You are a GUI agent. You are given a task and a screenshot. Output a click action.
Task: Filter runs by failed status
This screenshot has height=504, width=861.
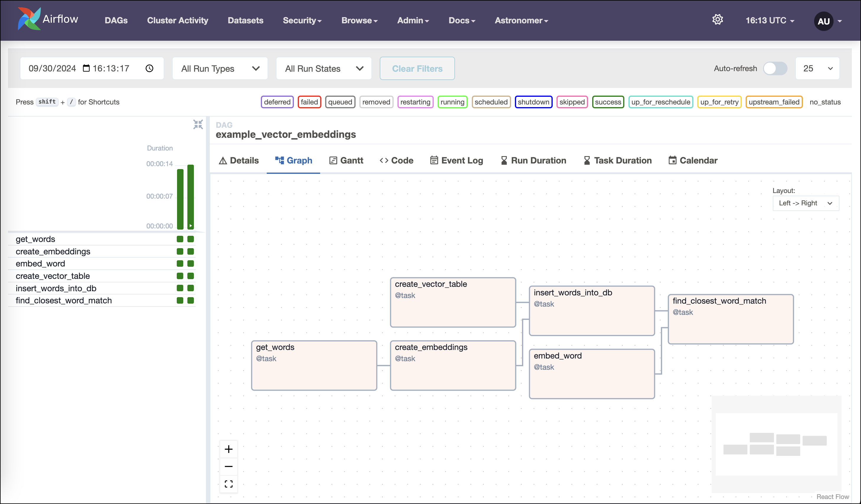pos(309,102)
